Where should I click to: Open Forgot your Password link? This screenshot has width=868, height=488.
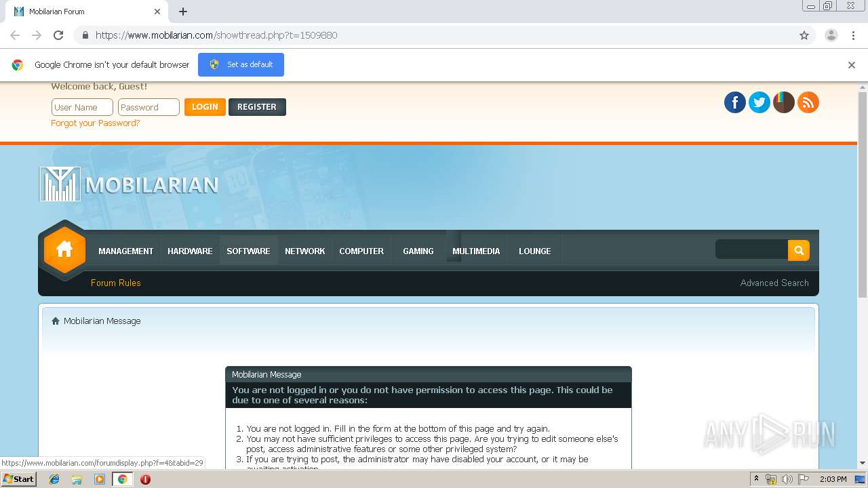click(x=96, y=123)
